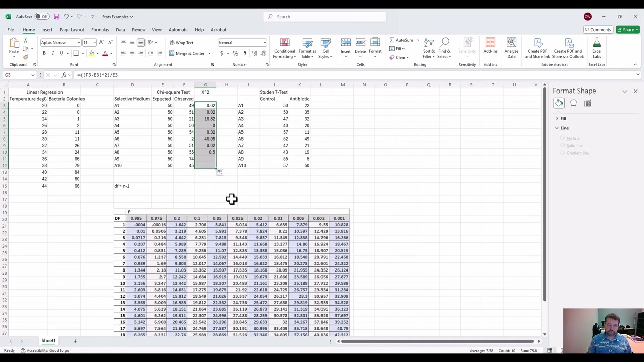Toggle AutoSave switch
The height and width of the screenshot is (362, 644).
click(x=41, y=17)
